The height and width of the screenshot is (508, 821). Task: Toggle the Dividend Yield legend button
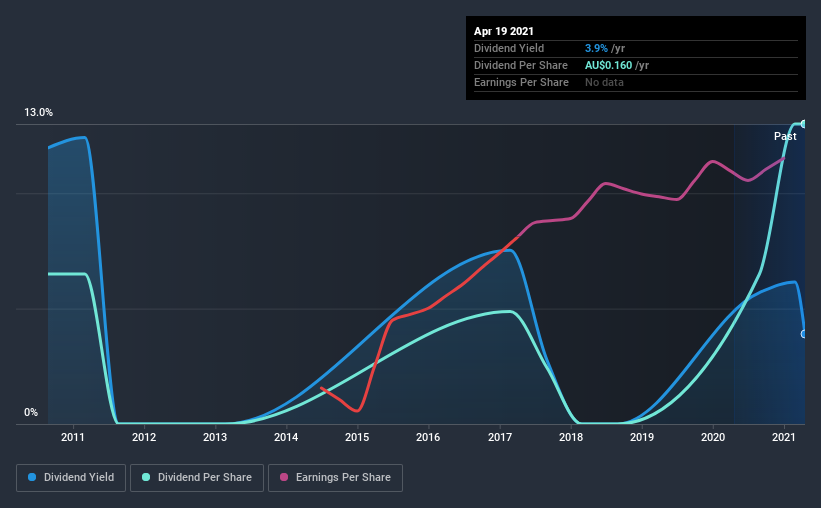pos(71,478)
